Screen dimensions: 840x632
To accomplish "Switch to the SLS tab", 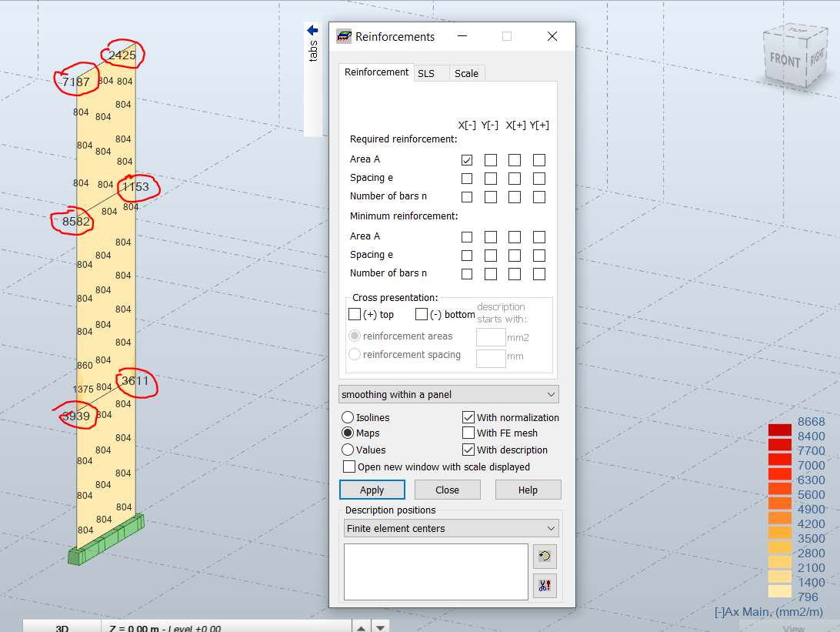I will (x=430, y=72).
